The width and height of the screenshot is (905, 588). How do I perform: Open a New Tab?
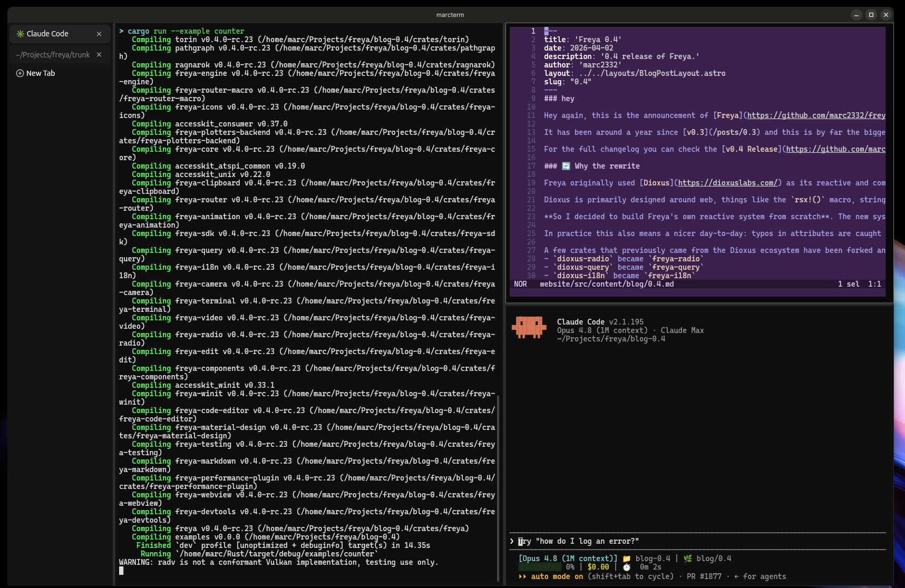pos(36,73)
